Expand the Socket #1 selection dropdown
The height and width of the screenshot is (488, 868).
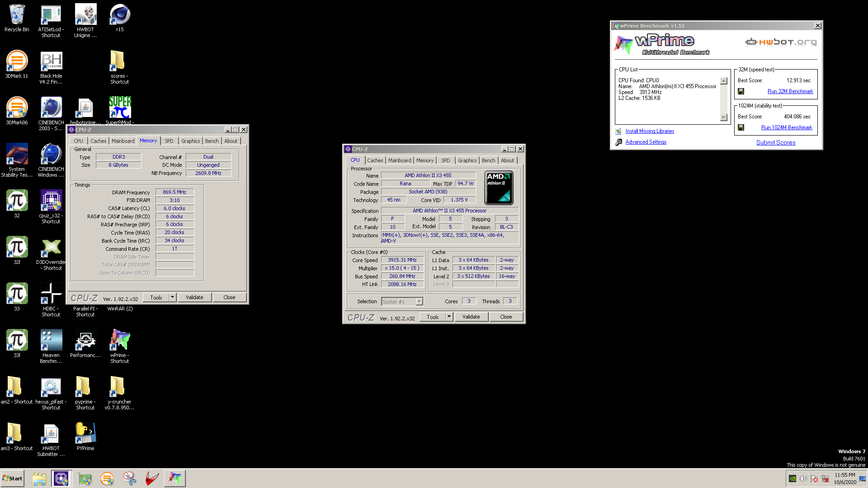[x=419, y=301]
